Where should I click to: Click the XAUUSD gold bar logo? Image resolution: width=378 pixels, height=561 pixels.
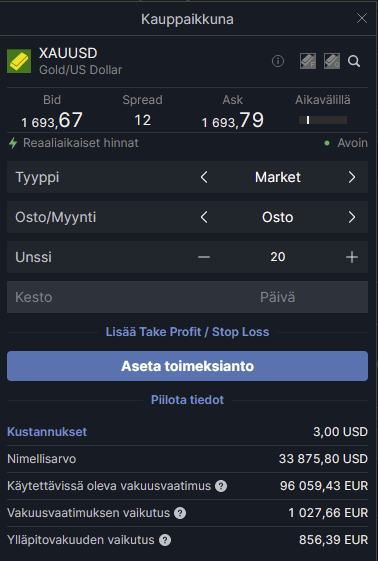19,61
